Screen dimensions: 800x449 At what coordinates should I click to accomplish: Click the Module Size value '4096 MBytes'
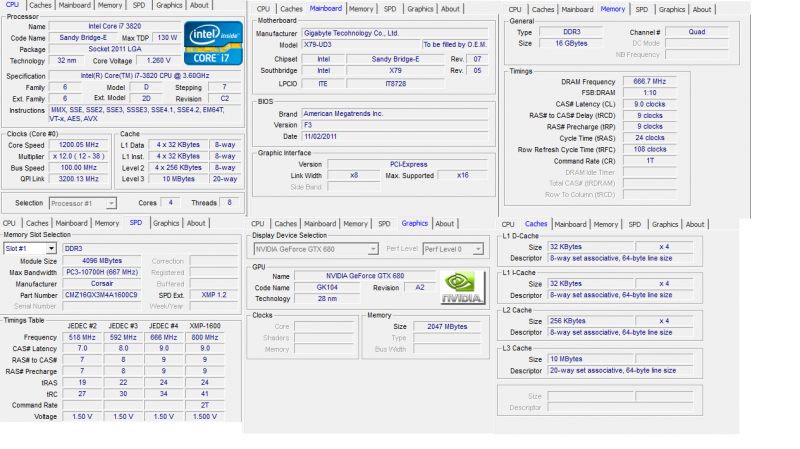[x=102, y=261]
